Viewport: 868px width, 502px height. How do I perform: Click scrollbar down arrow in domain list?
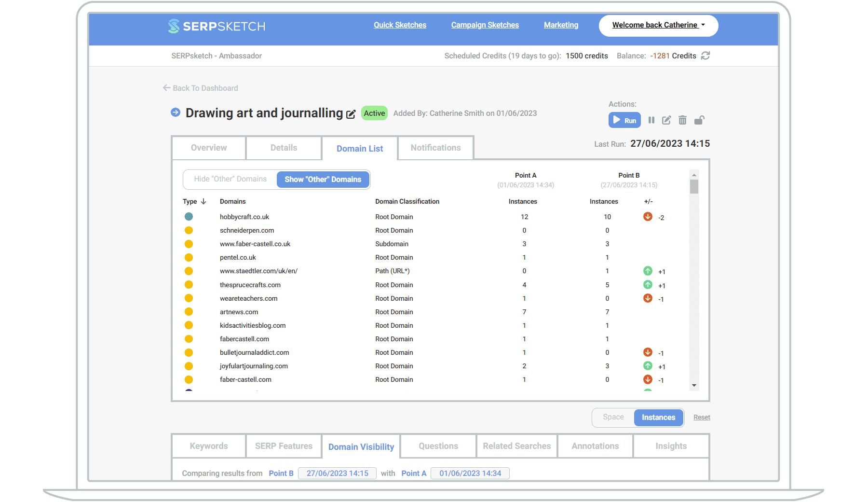point(694,385)
